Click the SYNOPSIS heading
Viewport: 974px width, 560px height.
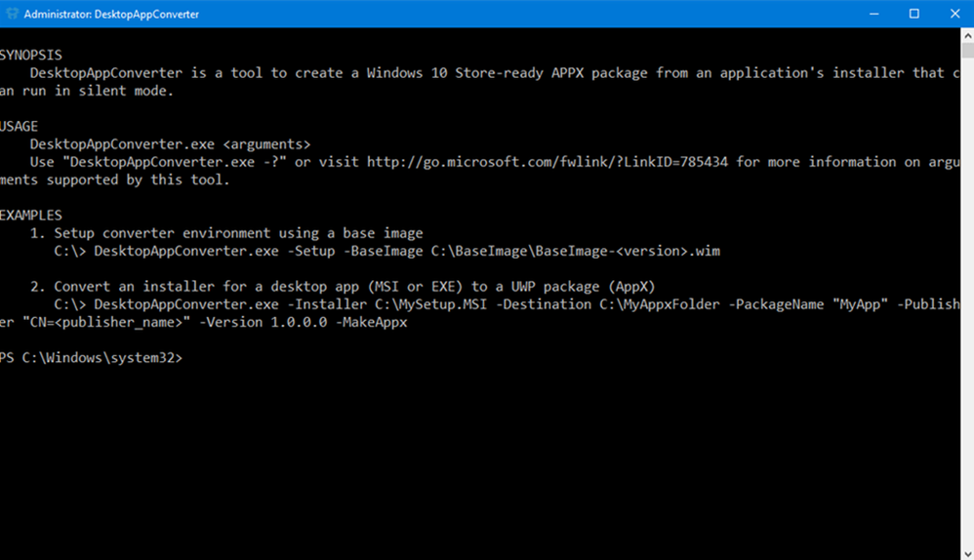pyautogui.click(x=31, y=56)
